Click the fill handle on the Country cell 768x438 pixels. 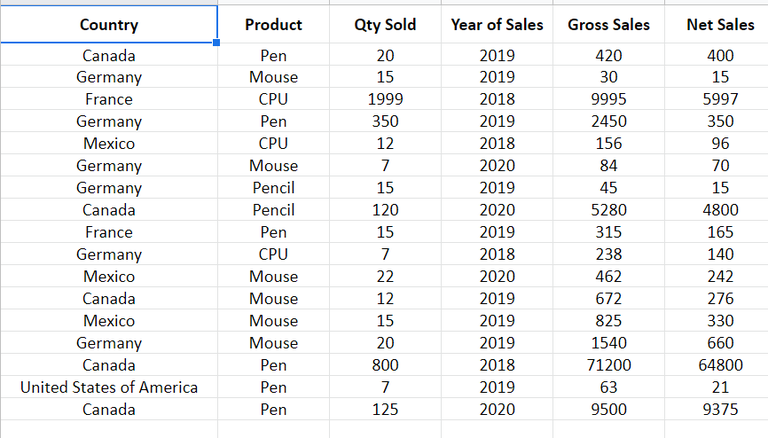(x=216, y=44)
